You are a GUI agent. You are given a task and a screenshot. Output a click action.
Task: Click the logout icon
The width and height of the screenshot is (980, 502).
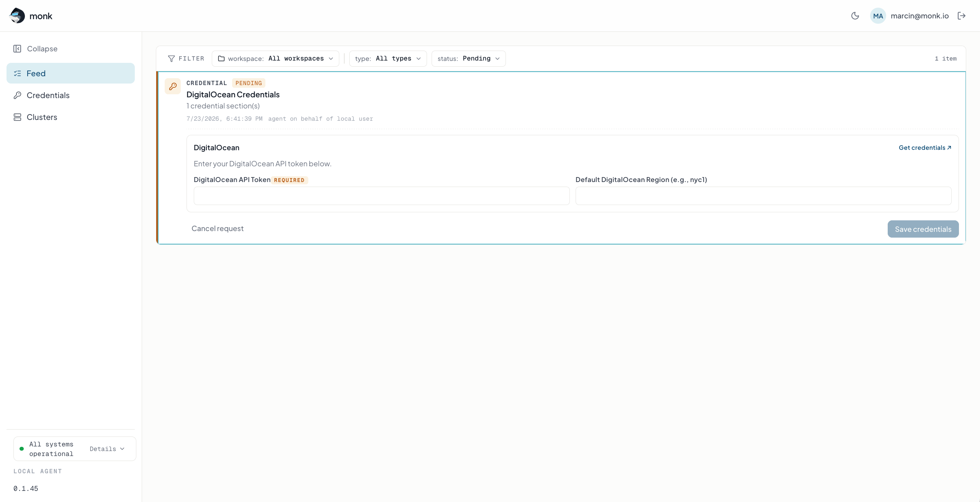[962, 16]
